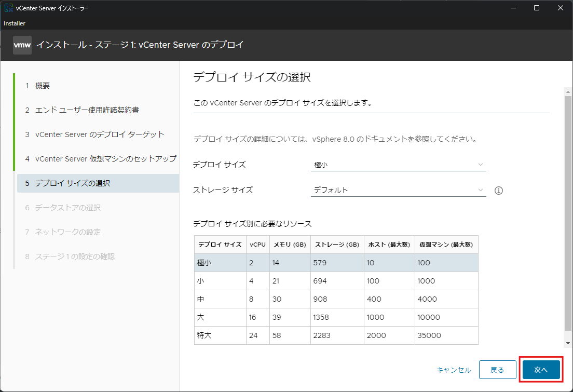Click the 仮想マシン (最大数) column header
The width and height of the screenshot is (573, 392).
(446, 245)
